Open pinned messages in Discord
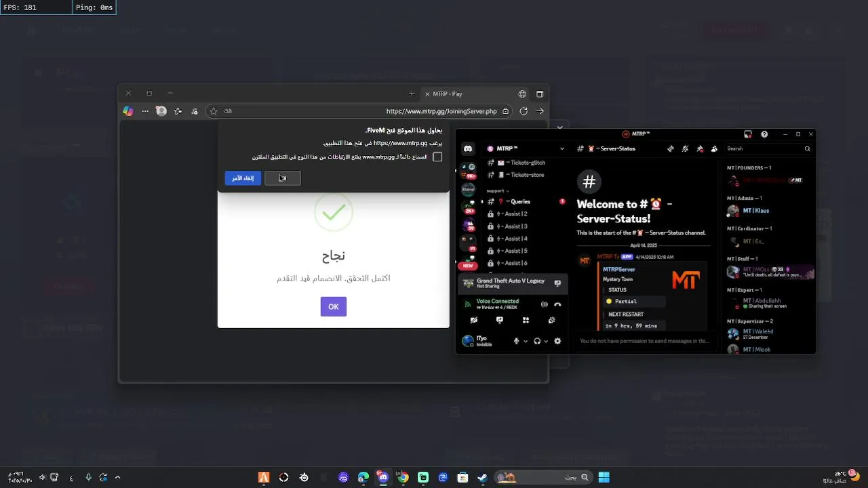 (x=700, y=148)
